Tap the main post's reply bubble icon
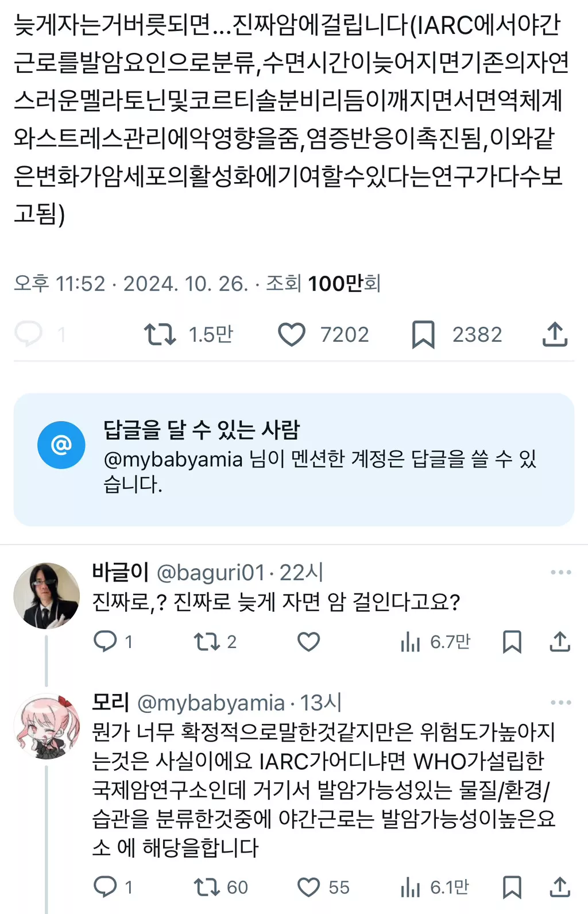The image size is (588, 914). pos(29,334)
